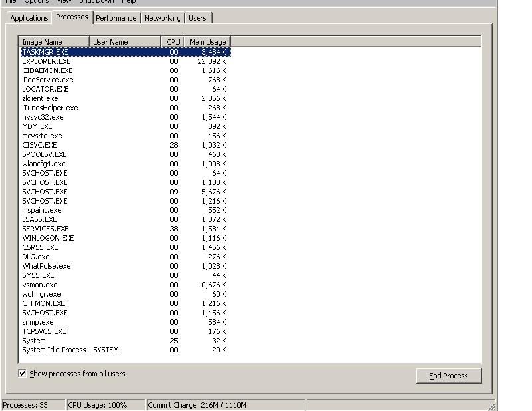The width and height of the screenshot is (532, 411).
Task: Select the iTunesHelper.exe process
Action: pyautogui.click(x=126, y=108)
